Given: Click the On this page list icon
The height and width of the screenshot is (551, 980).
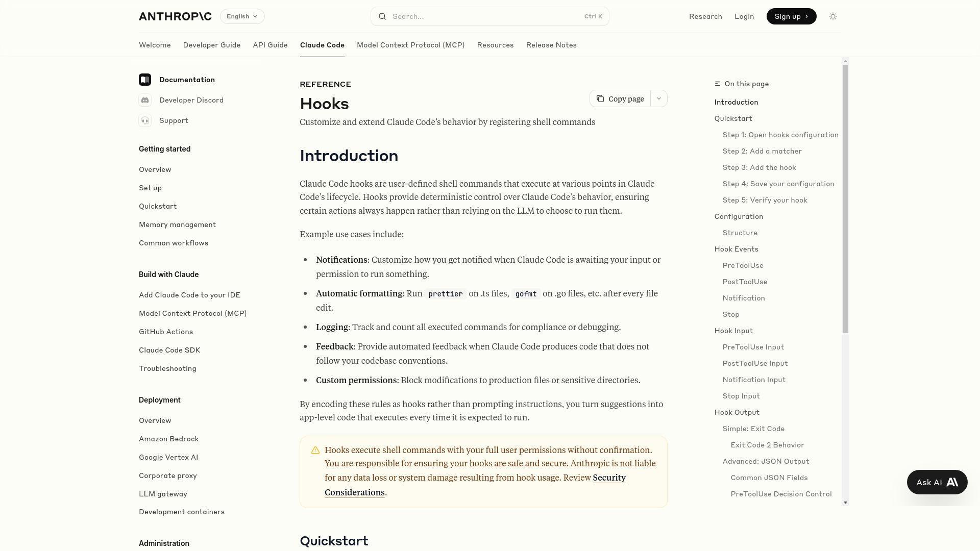Looking at the screenshot, I should coord(718,84).
